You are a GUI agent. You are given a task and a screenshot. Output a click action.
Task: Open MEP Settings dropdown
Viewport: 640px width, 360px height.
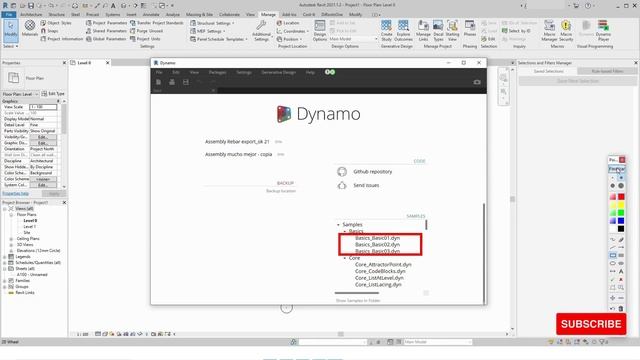[x=208, y=31]
